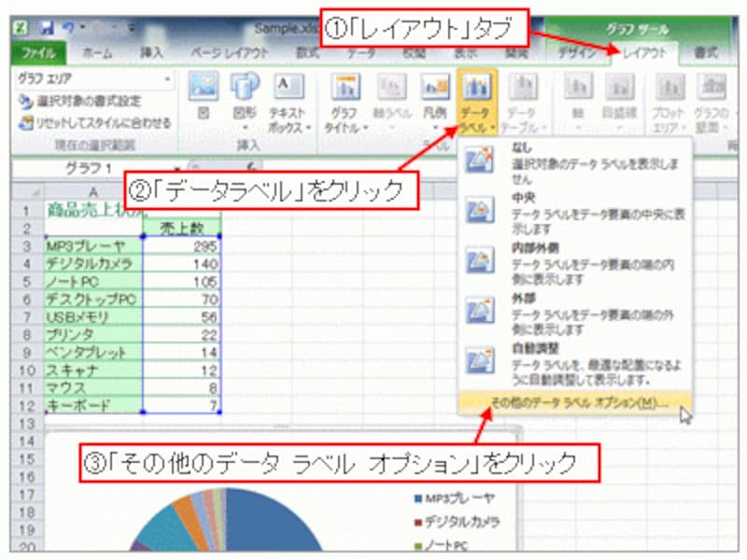Click the Undo arrow in quick access toolbar

(x=68, y=28)
